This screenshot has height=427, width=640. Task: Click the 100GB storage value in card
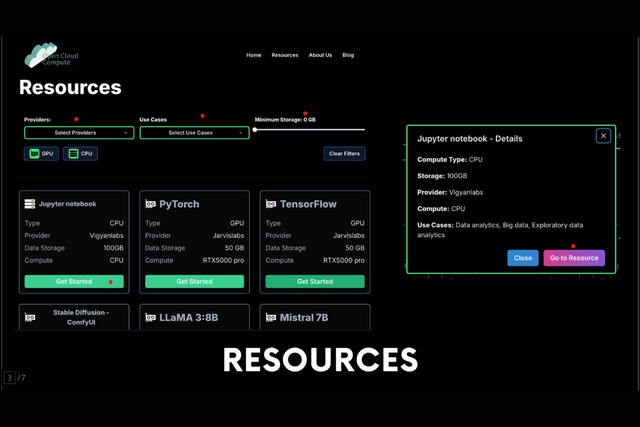click(x=113, y=248)
